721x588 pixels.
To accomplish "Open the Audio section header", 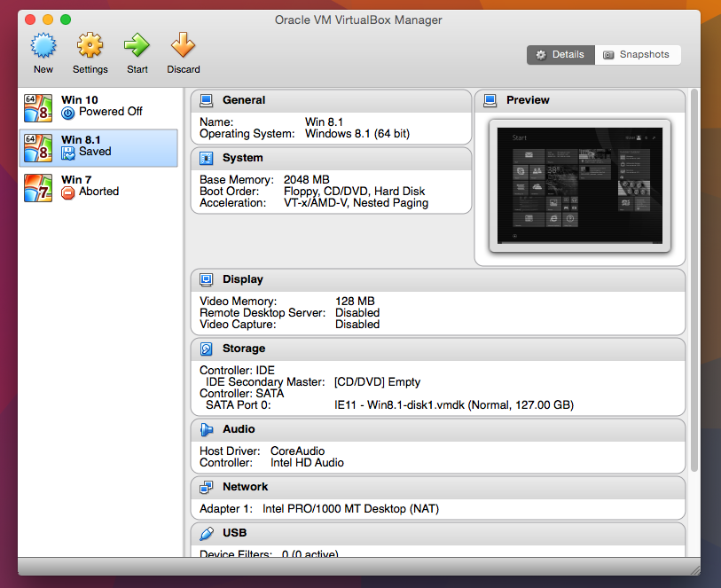I will pyautogui.click(x=438, y=429).
